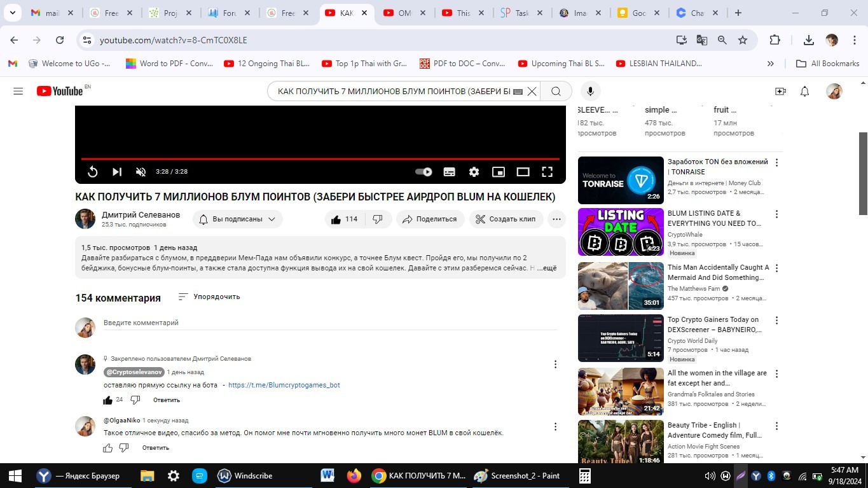Reply to the pinned comment
This screenshot has height=488, width=868.
pos(167,400)
